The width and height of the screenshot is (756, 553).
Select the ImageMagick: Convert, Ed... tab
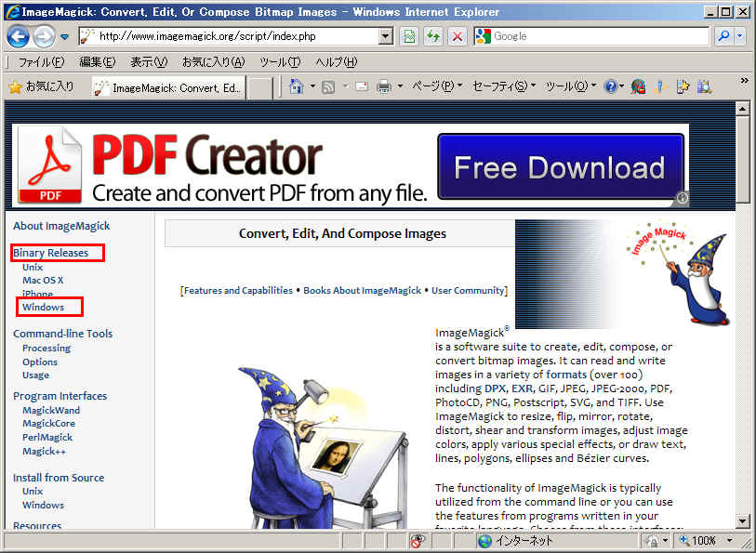(168, 87)
